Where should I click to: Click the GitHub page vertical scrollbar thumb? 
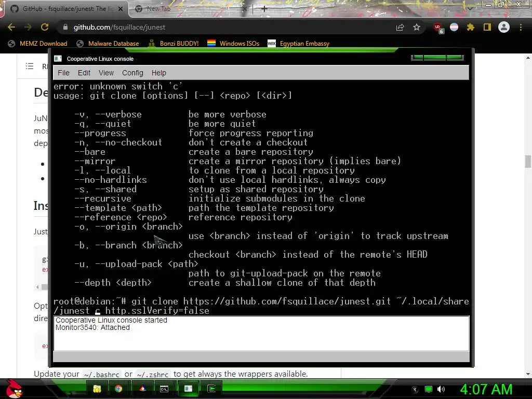528,161
